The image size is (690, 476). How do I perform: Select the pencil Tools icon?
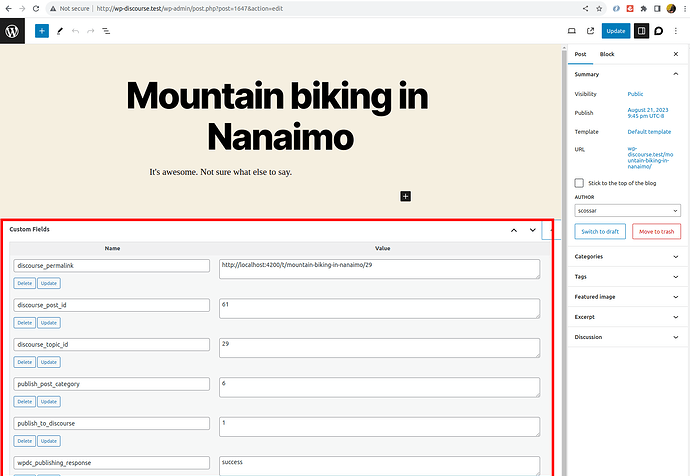(60, 31)
